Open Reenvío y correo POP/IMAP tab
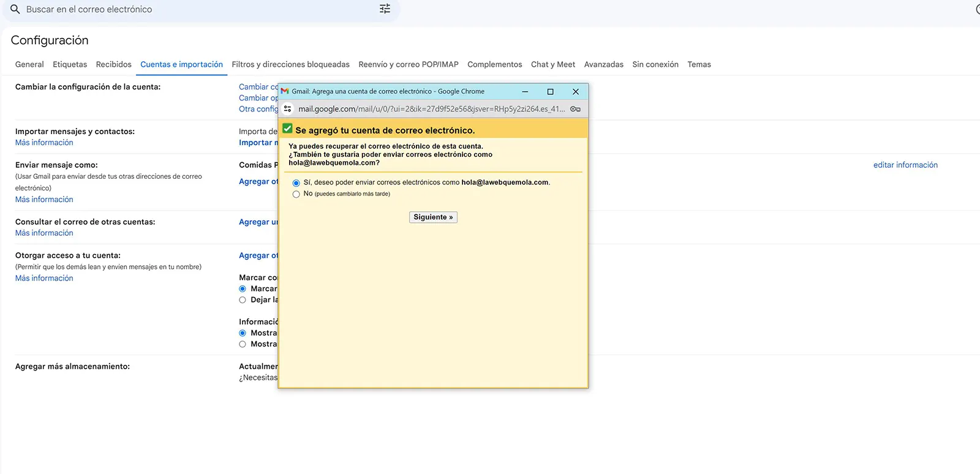 click(409, 64)
